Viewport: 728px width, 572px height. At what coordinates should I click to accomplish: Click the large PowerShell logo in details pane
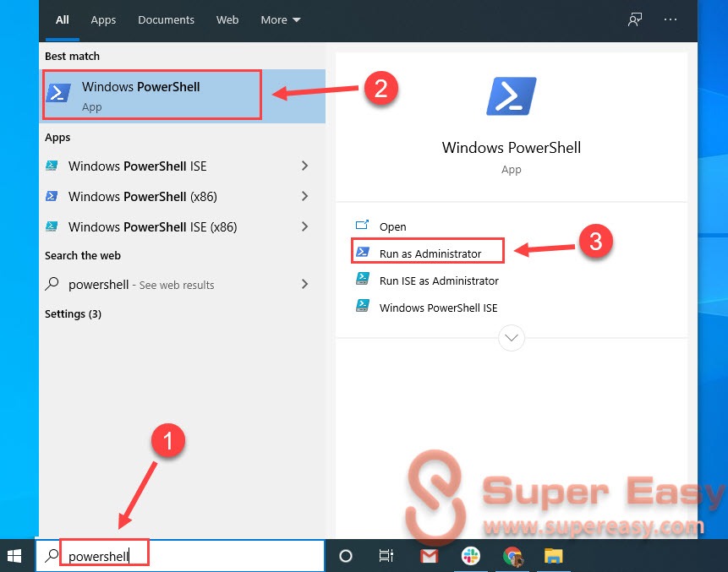[512, 96]
